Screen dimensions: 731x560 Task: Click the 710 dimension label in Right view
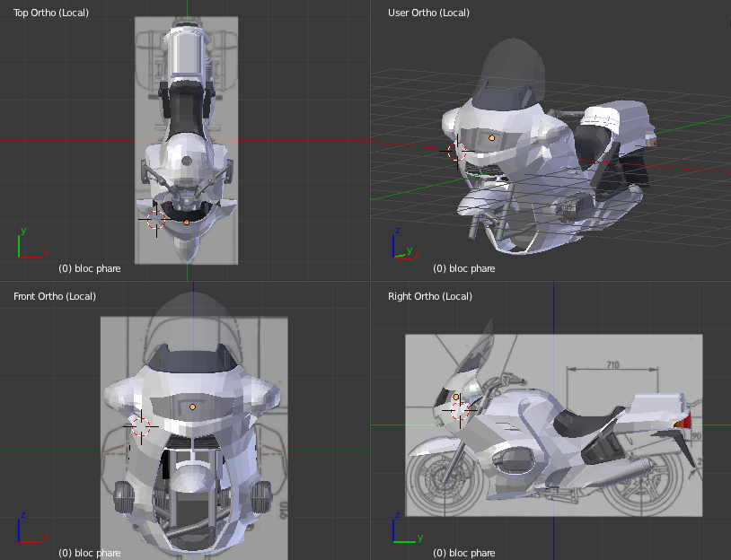[613, 365]
